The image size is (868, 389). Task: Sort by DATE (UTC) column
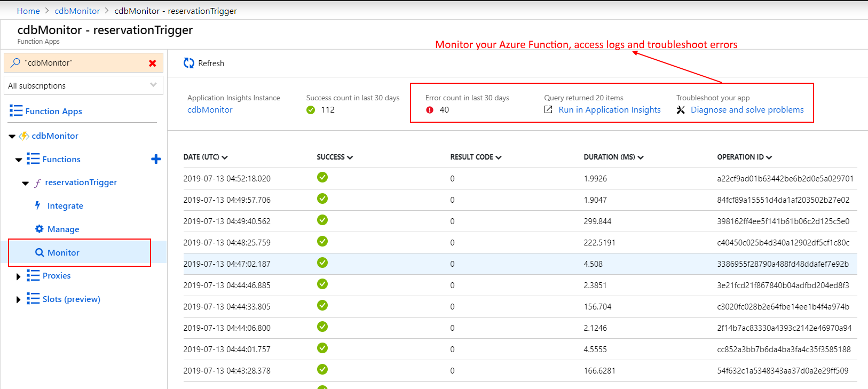(x=206, y=157)
